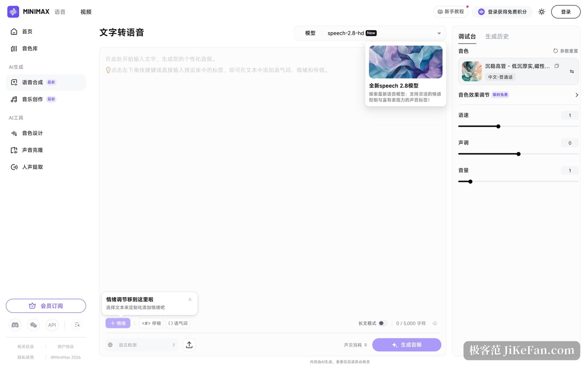This screenshot has width=588, height=368.
Task: Expand 音色效果调节 settings
Action: 518,95
